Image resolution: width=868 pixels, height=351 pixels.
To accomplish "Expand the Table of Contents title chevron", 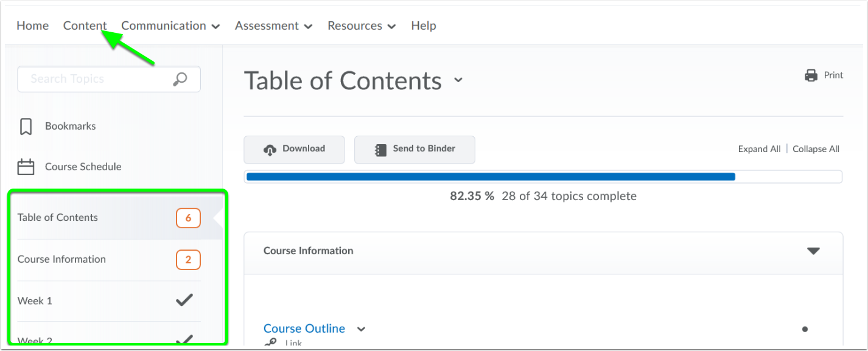I will [x=458, y=80].
